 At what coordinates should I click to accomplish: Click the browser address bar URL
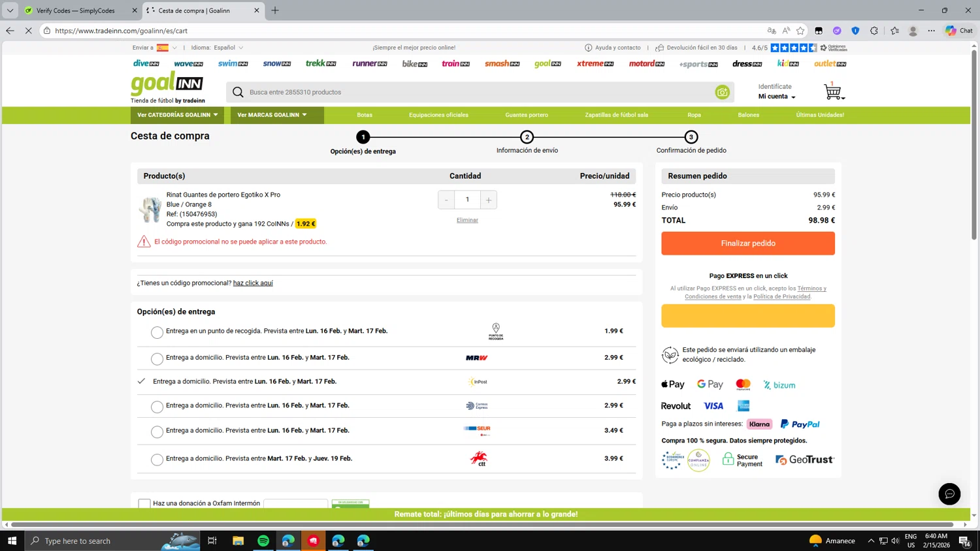point(121,31)
